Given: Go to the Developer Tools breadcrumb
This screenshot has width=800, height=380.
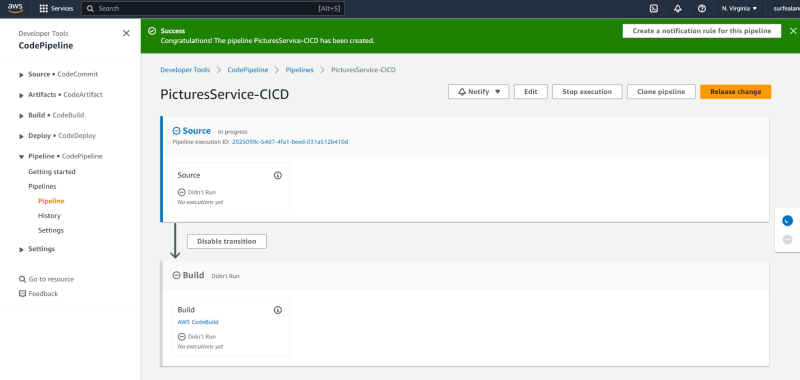Looking at the screenshot, I should point(185,70).
